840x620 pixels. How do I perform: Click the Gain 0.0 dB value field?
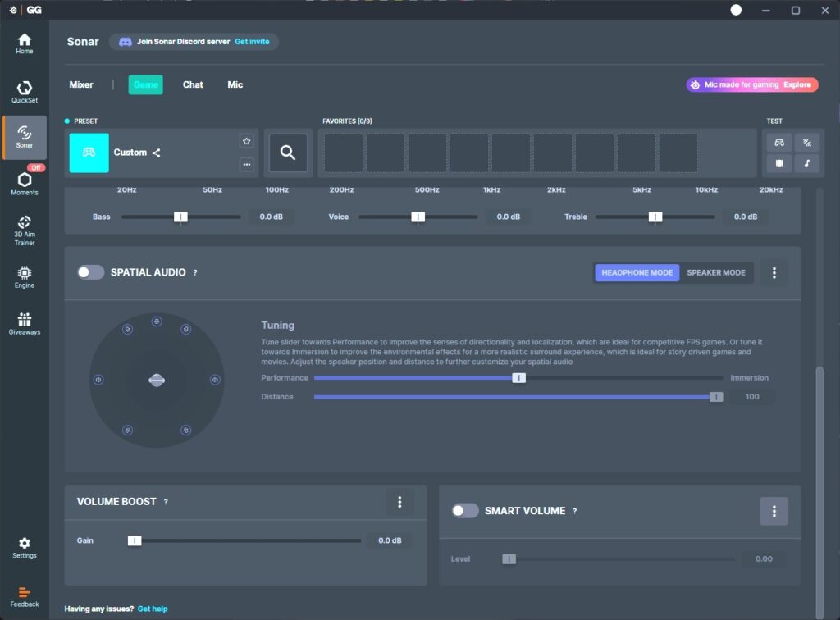pyautogui.click(x=390, y=540)
